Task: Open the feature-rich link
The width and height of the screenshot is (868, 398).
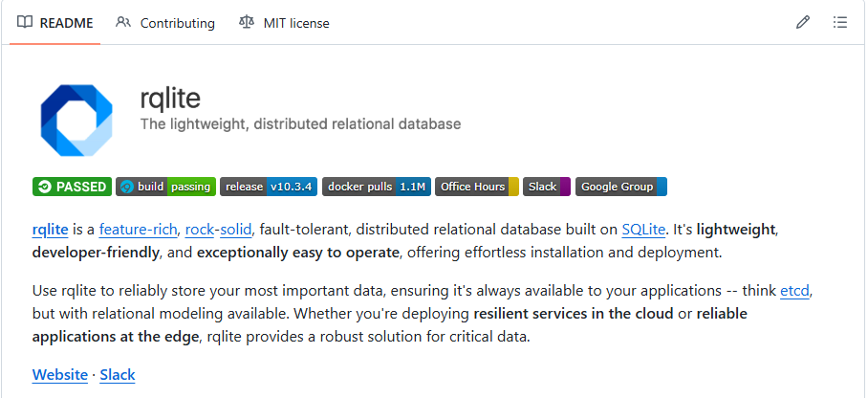Action: tap(139, 229)
